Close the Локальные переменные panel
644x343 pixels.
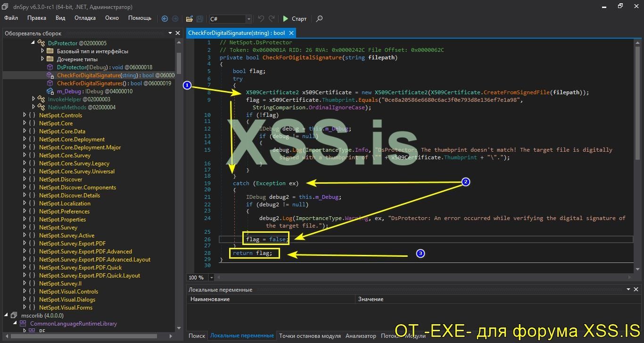tap(636, 289)
